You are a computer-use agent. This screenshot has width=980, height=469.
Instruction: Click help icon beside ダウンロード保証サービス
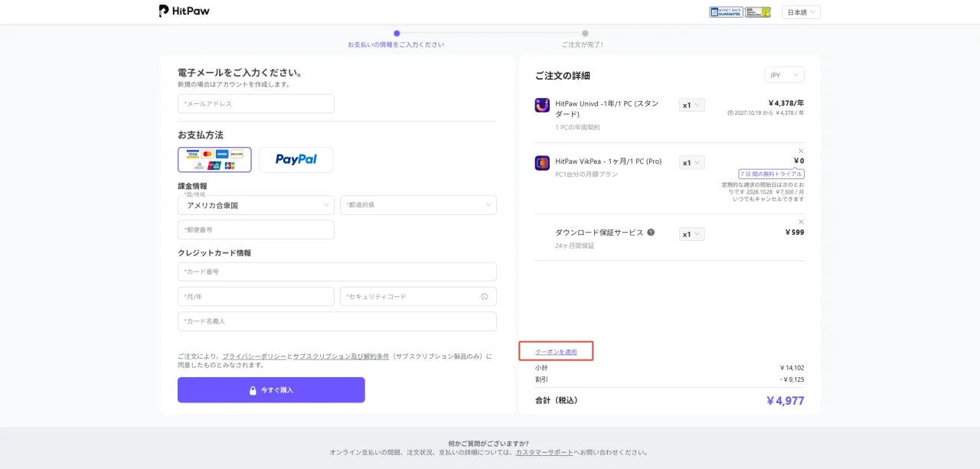coord(651,233)
